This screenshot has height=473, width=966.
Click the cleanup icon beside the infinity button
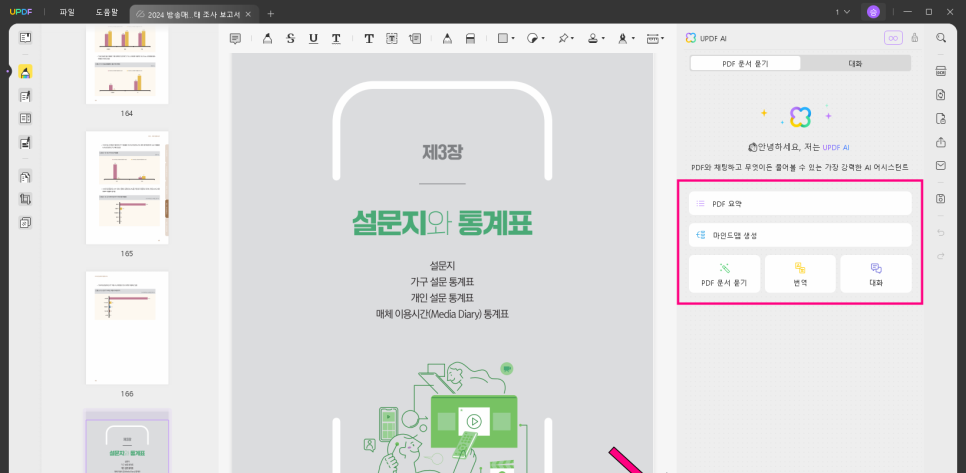click(915, 38)
